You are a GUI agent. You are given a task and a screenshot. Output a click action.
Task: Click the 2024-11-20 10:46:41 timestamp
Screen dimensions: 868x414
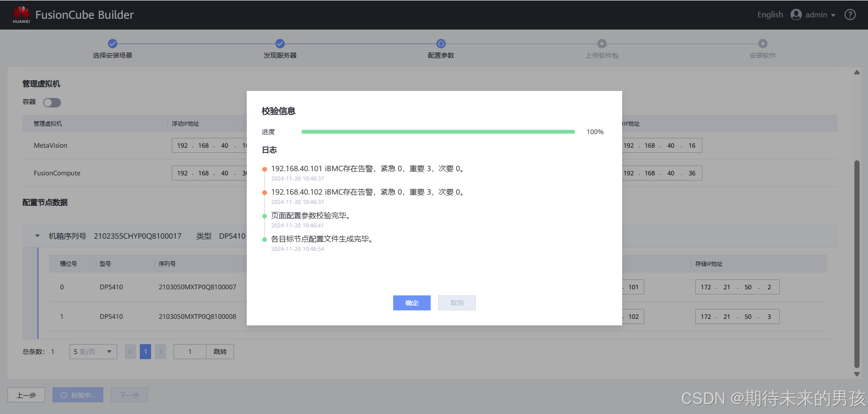pyautogui.click(x=297, y=226)
